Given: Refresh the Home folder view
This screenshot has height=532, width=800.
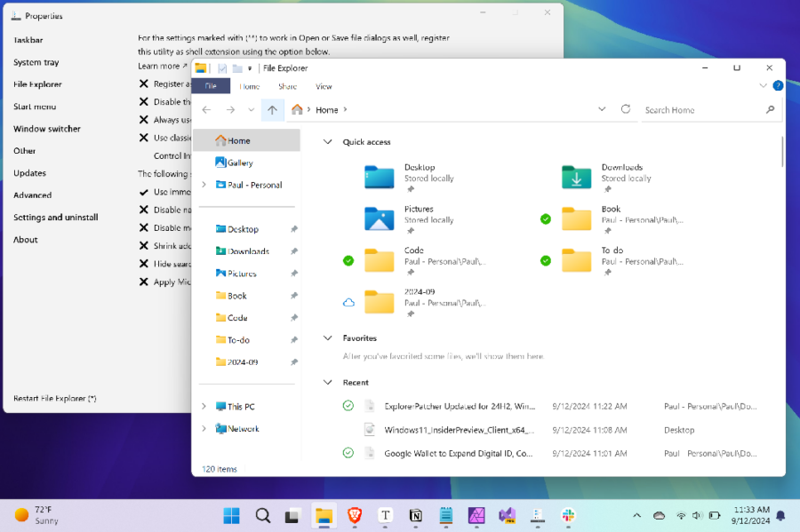Looking at the screenshot, I should tap(625, 109).
